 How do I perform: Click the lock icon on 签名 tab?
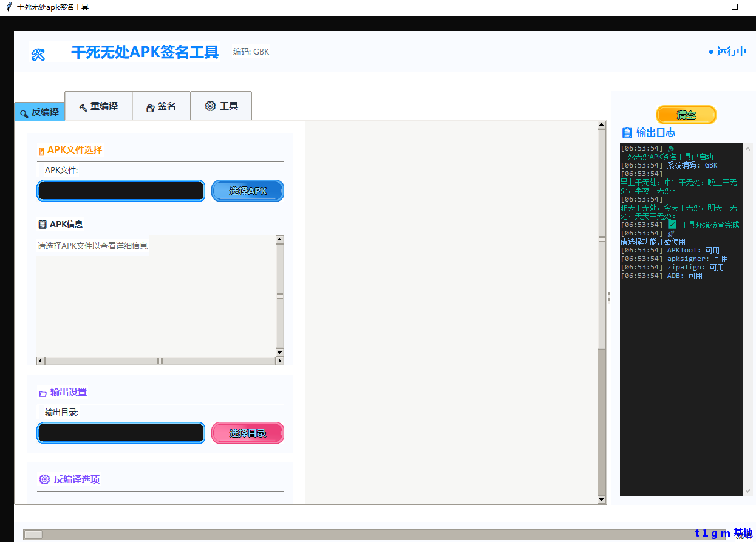pyautogui.click(x=150, y=107)
